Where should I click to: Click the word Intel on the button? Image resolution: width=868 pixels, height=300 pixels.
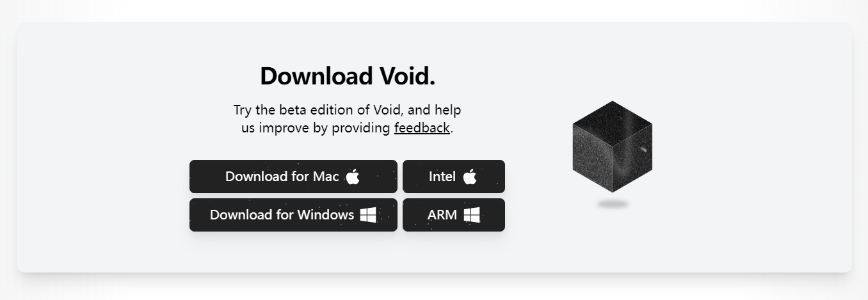coord(442,177)
